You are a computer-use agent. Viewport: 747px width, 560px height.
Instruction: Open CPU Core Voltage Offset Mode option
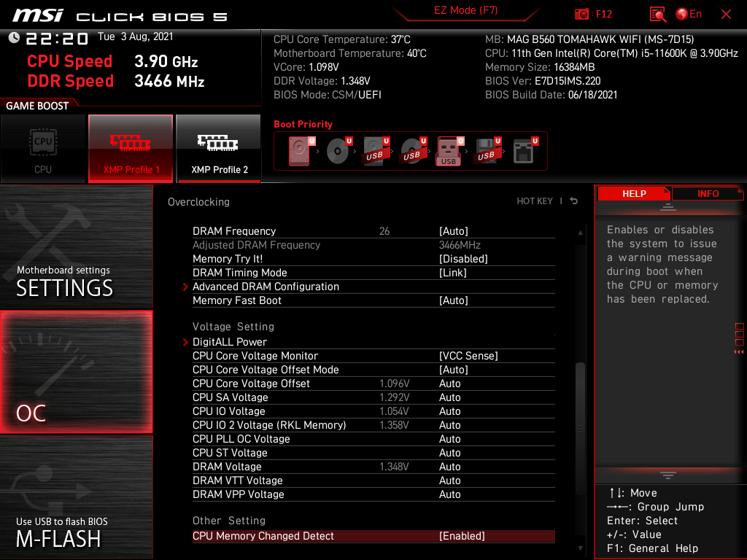[373, 370]
